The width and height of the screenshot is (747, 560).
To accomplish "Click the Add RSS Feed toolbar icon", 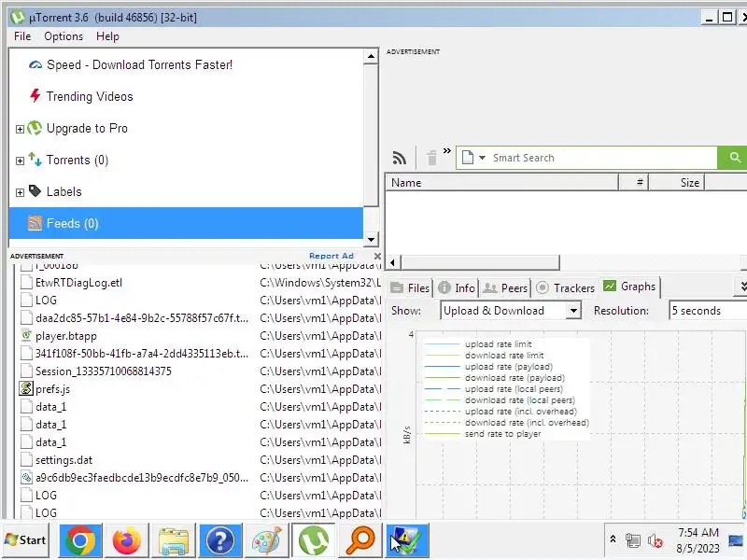I will point(400,158).
